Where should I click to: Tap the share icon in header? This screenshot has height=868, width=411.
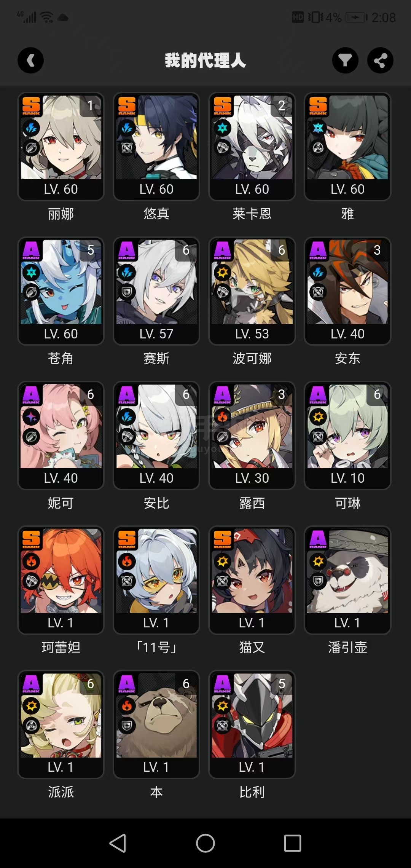(x=380, y=60)
